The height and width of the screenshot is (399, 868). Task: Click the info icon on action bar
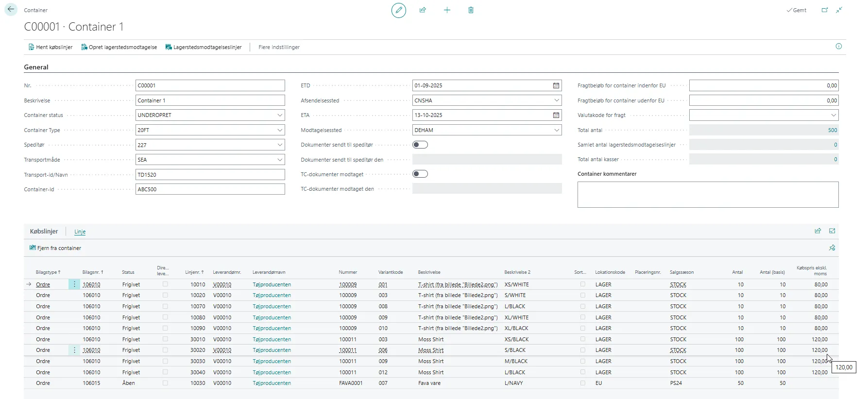coord(838,47)
